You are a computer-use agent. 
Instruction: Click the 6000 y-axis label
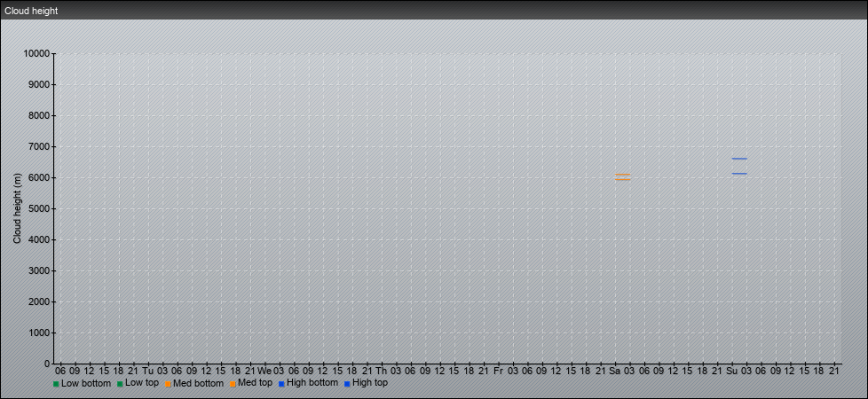[39, 177]
